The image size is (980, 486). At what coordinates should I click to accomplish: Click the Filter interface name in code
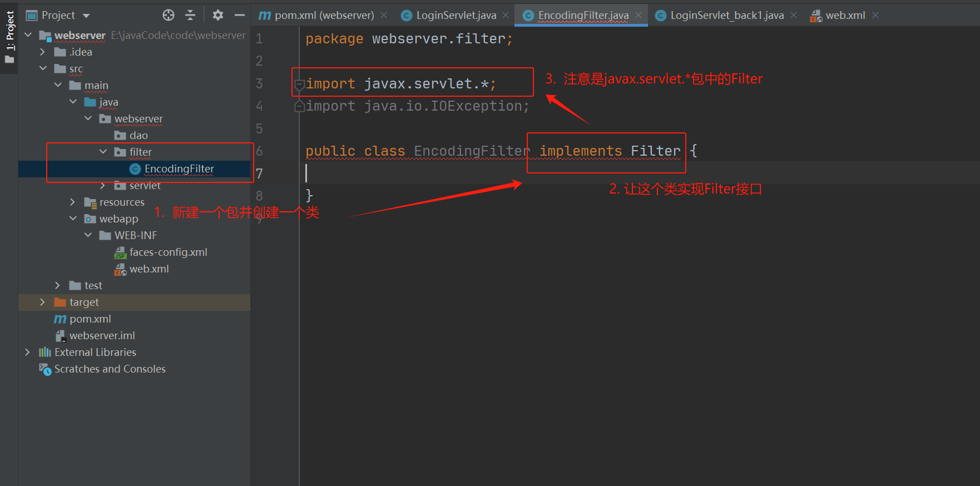click(x=655, y=151)
